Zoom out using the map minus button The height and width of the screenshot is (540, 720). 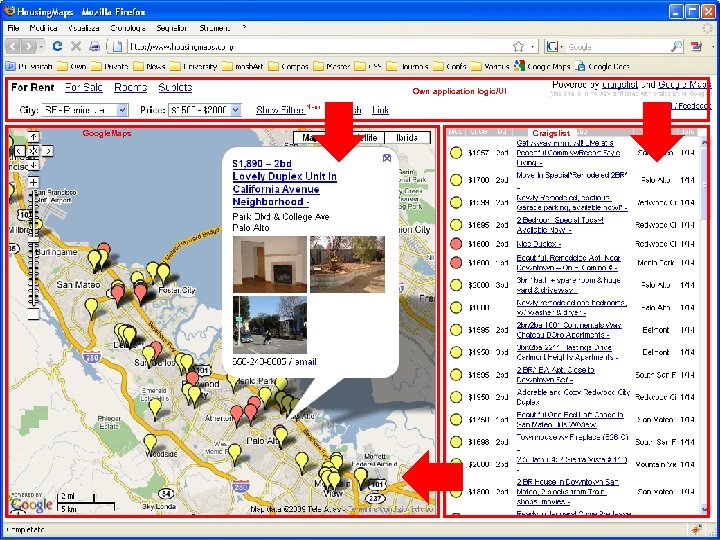click(33, 314)
